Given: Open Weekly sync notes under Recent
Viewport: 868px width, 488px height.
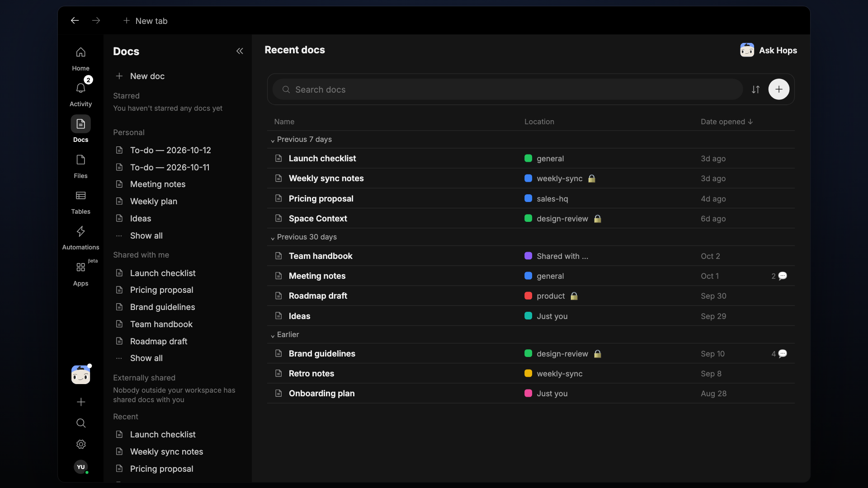Looking at the screenshot, I should click(x=166, y=451).
